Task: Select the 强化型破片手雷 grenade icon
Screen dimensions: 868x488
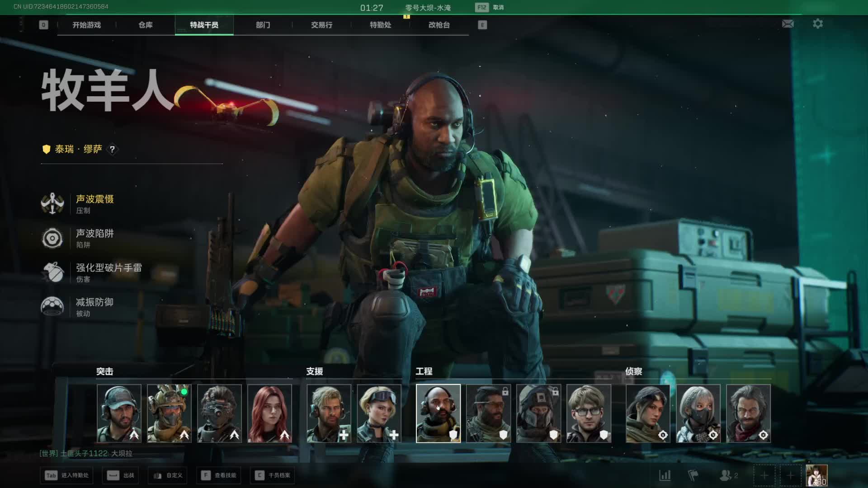Action: tap(52, 272)
